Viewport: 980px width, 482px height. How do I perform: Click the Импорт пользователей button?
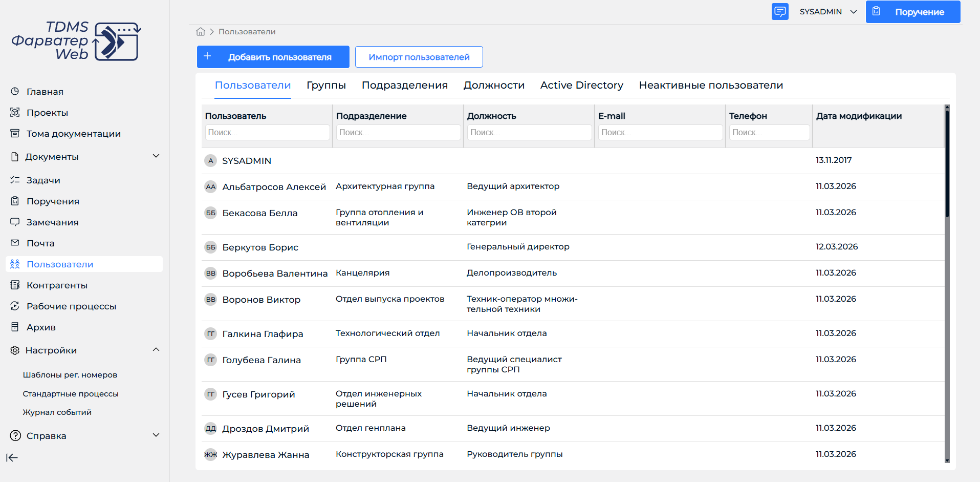pos(419,57)
